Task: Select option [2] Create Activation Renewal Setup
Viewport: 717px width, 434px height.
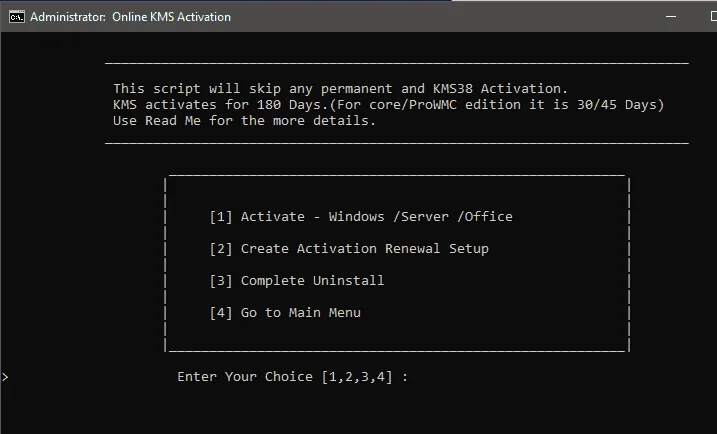Action: (x=349, y=248)
